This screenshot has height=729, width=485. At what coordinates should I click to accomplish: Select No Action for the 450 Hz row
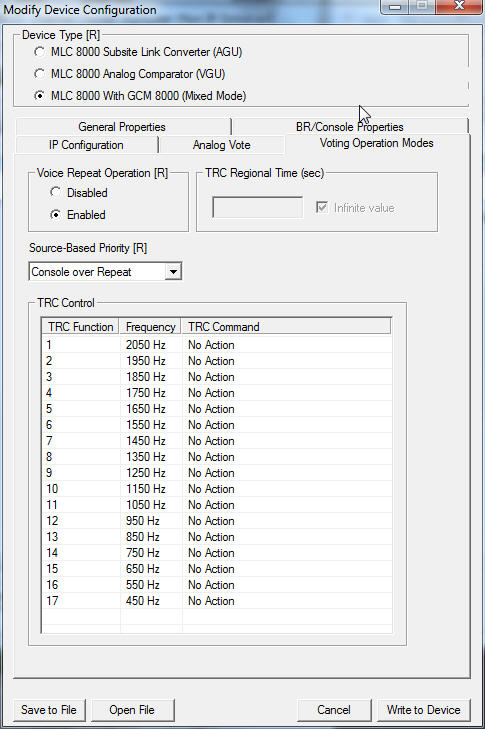[x=211, y=601]
